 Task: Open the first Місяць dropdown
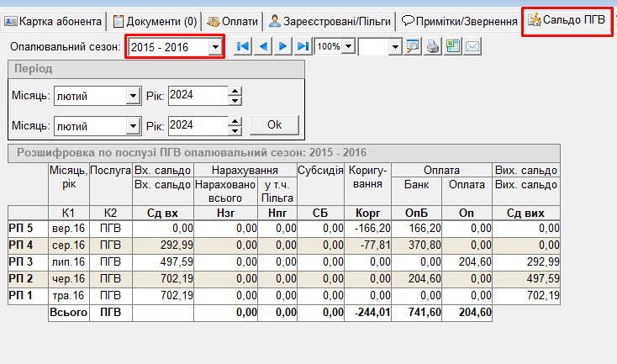coord(132,97)
